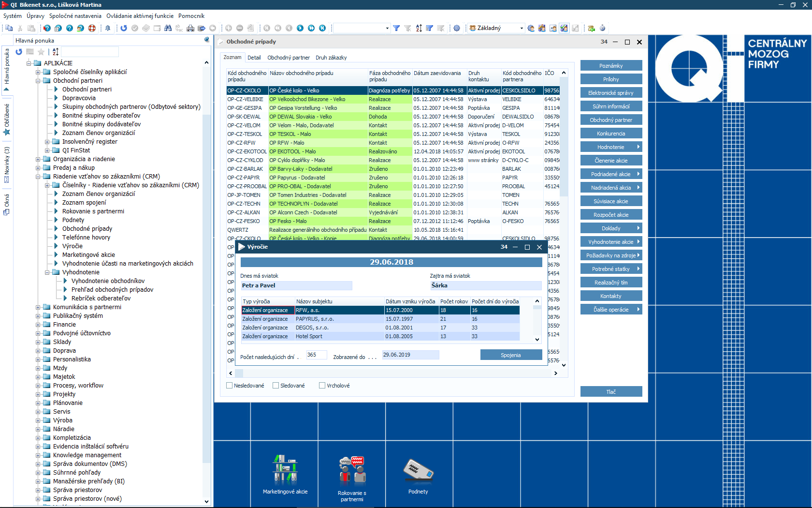Click the Spojenia button
Viewport: 812px width, 508px height.
tap(511, 355)
